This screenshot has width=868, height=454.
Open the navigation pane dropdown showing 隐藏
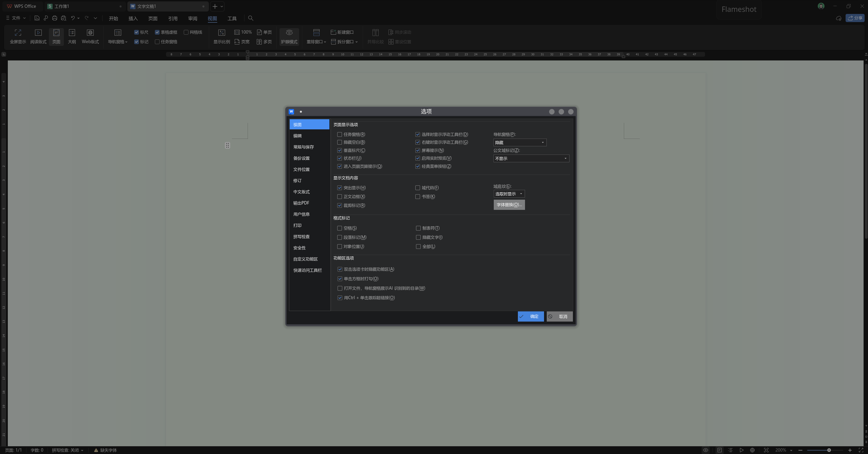click(x=520, y=143)
